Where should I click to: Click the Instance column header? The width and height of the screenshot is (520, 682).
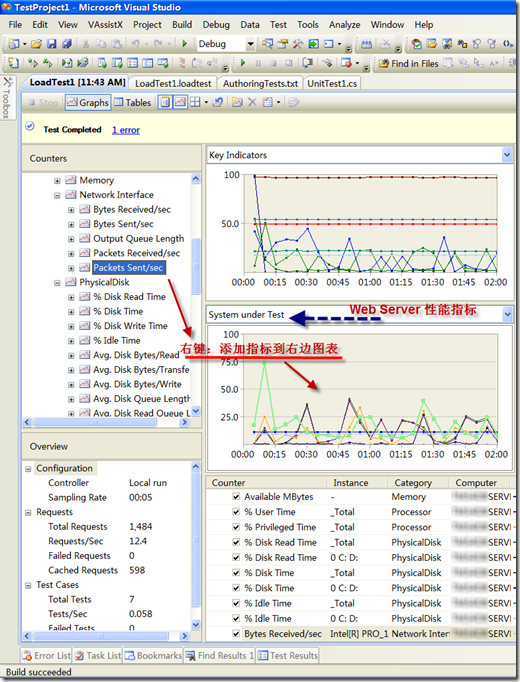[x=357, y=482]
